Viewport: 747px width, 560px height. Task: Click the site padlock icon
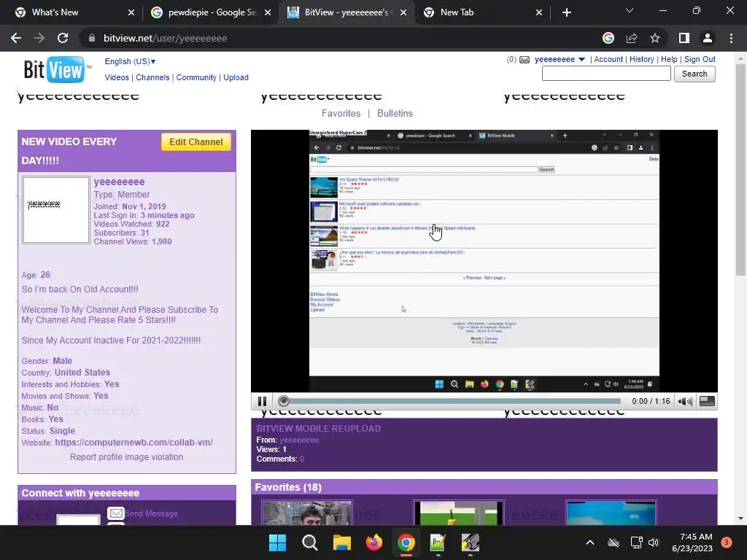pyautogui.click(x=92, y=38)
